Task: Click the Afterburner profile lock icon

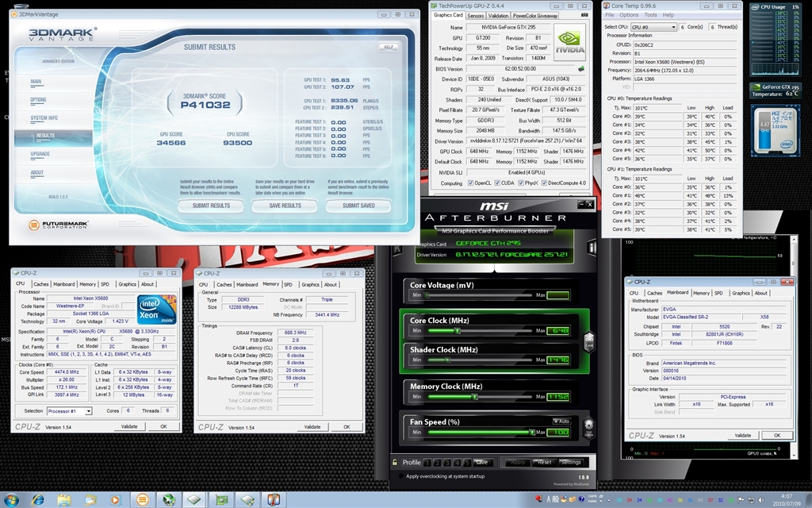Action: coord(394,462)
